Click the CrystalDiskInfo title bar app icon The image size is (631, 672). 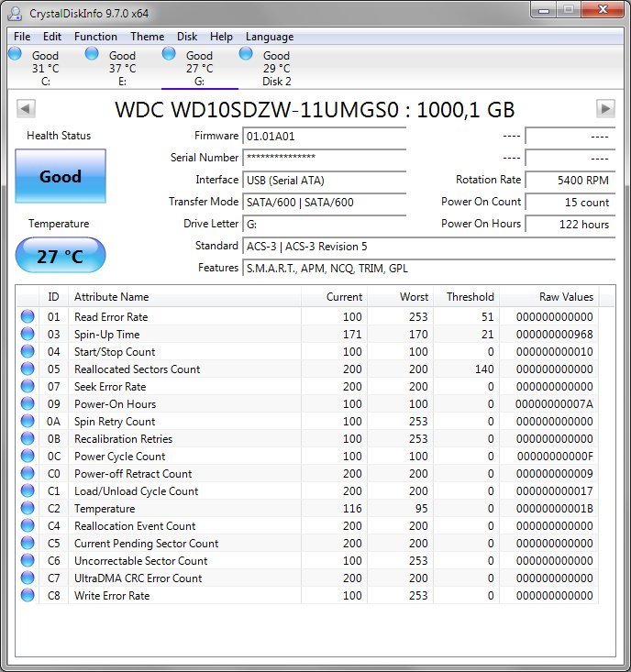[15, 13]
